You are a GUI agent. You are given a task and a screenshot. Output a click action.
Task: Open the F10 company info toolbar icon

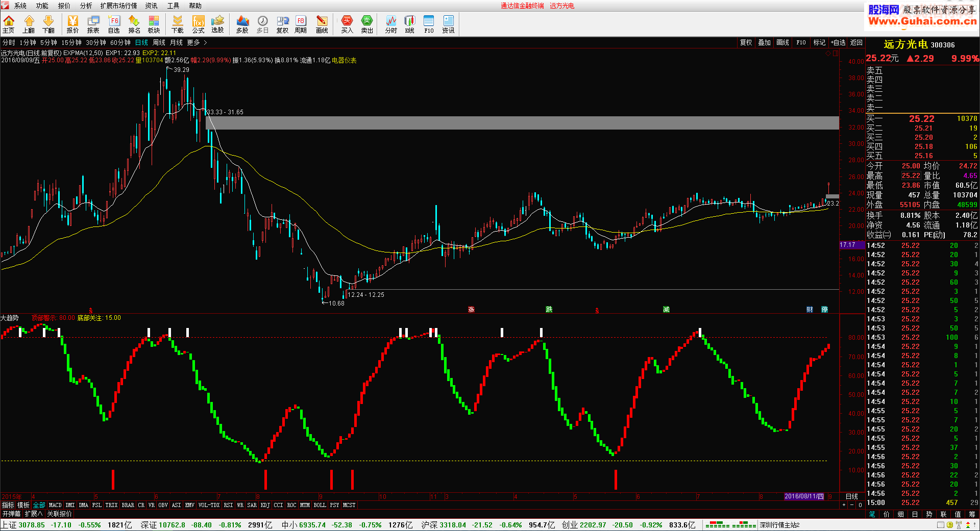[429, 24]
